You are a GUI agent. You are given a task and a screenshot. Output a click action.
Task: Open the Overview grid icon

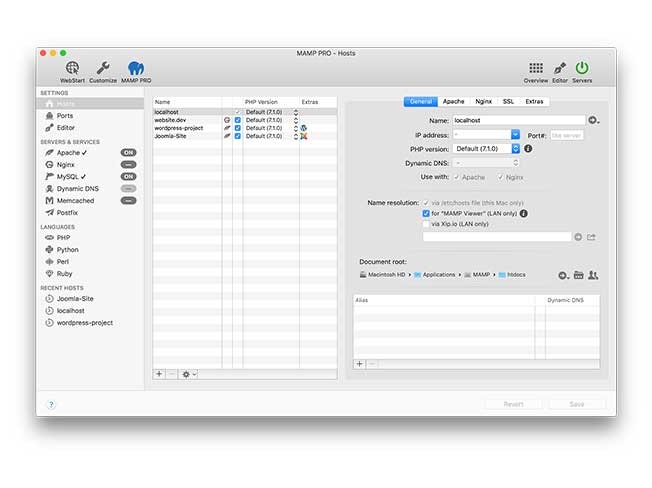536,72
